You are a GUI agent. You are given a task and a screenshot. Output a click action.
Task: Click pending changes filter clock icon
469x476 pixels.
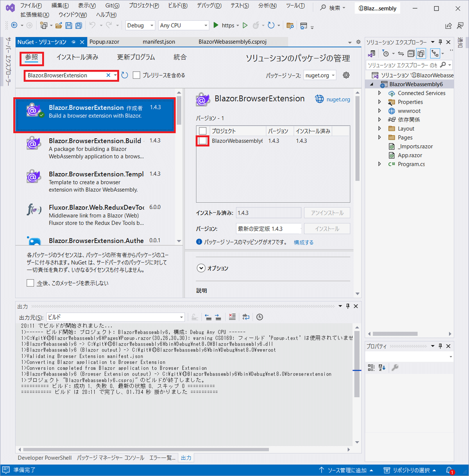coord(386,54)
